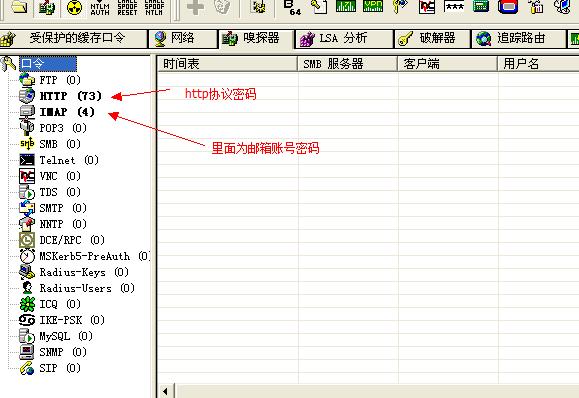Select NNTP (0) in the tree
The image size is (579, 398).
click(x=63, y=224)
